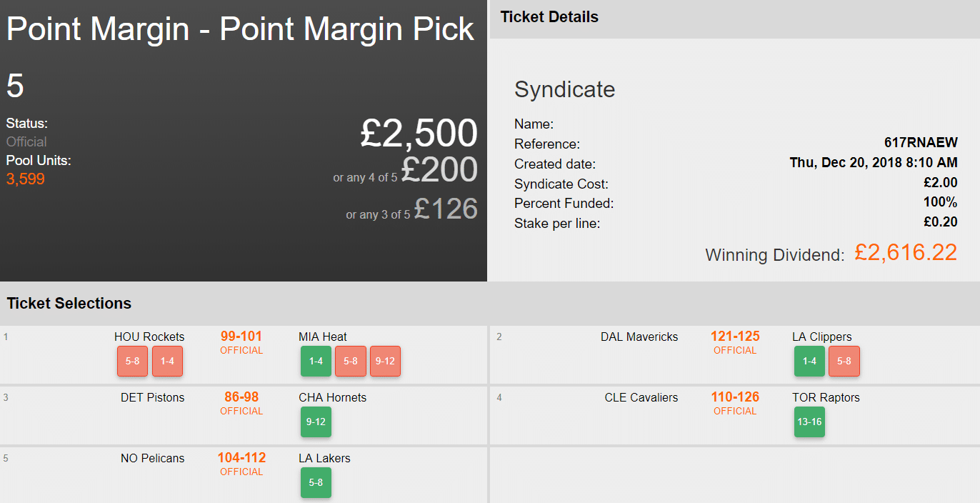980x503 pixels.
Task: Select the HOU Rockets 1-4 margin badge
Action: click(168, 362)
